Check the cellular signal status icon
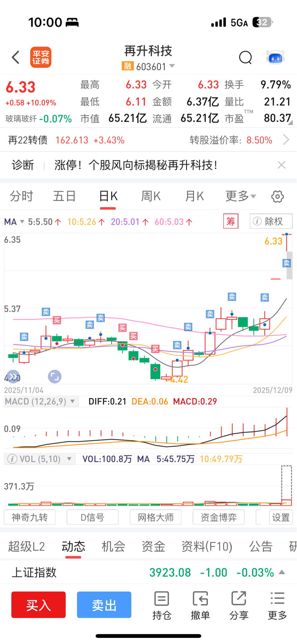 [219, 22]
